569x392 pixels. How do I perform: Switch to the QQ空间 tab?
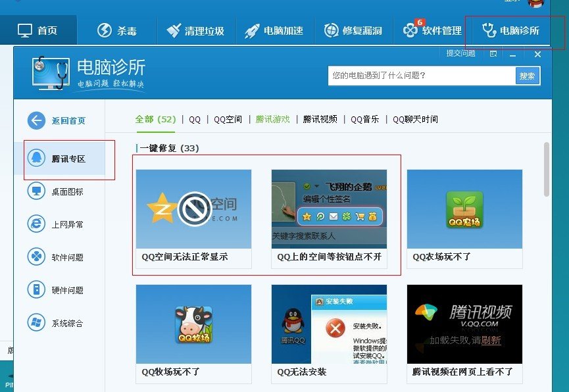click(227, 120)
